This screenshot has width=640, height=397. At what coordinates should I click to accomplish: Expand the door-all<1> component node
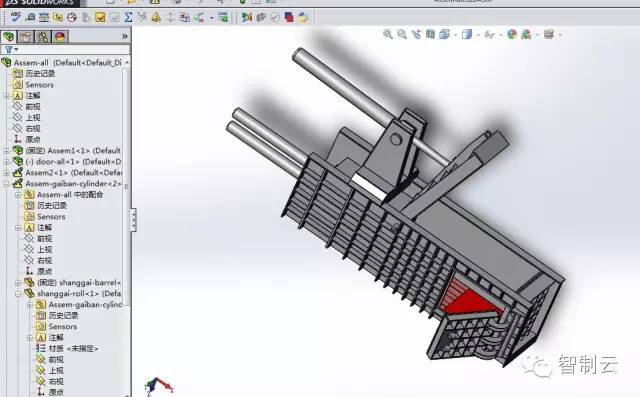[6, 162]
